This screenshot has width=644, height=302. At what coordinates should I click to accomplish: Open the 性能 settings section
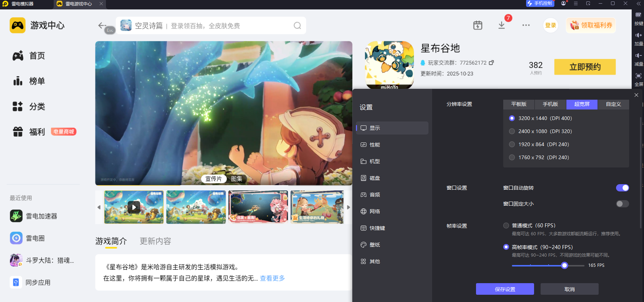[392, 145]
